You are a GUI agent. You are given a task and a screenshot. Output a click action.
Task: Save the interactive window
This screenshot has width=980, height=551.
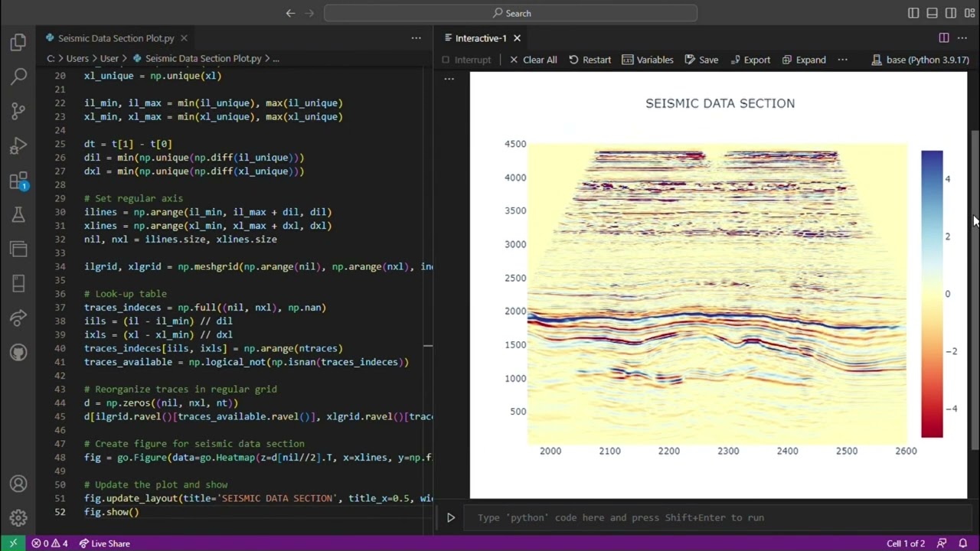(x=701, y=60)
